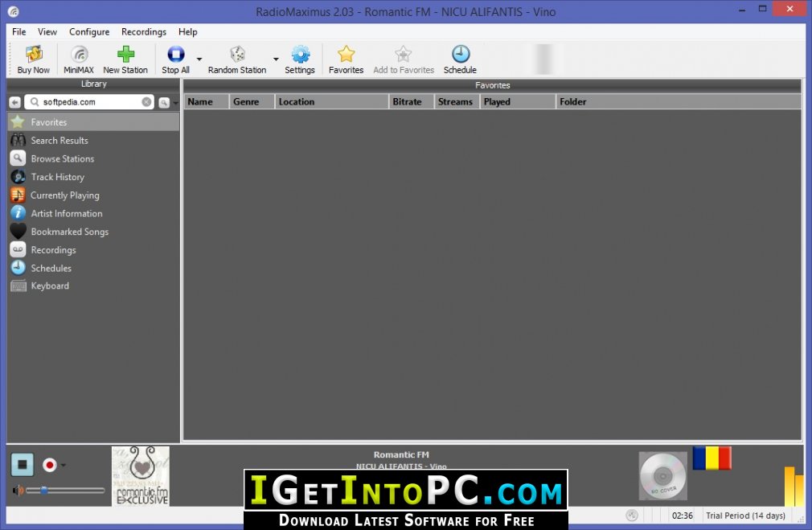Click the RadioMaximus title bar app icon
Screen dimensions: 812x530
coord(14,11)
